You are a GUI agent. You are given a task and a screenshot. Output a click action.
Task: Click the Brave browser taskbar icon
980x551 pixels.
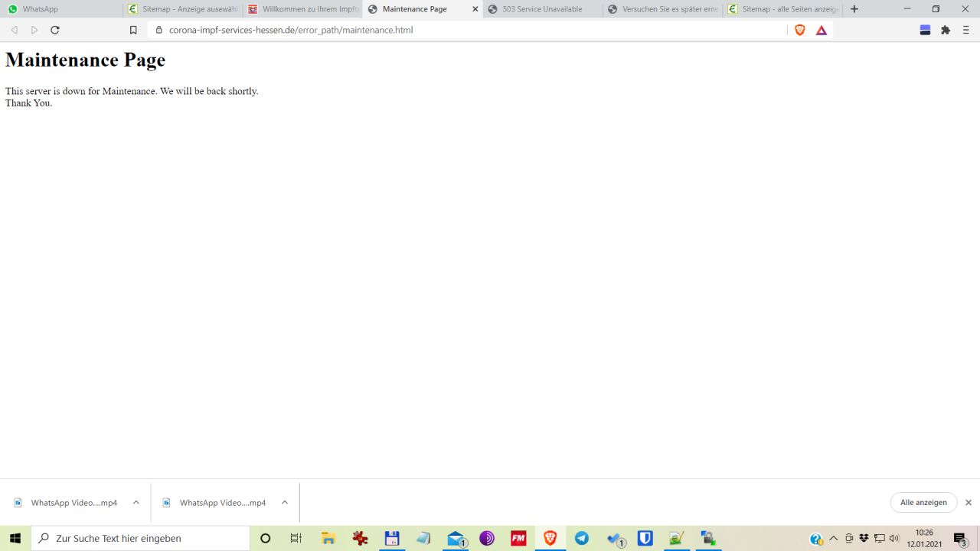550,538
